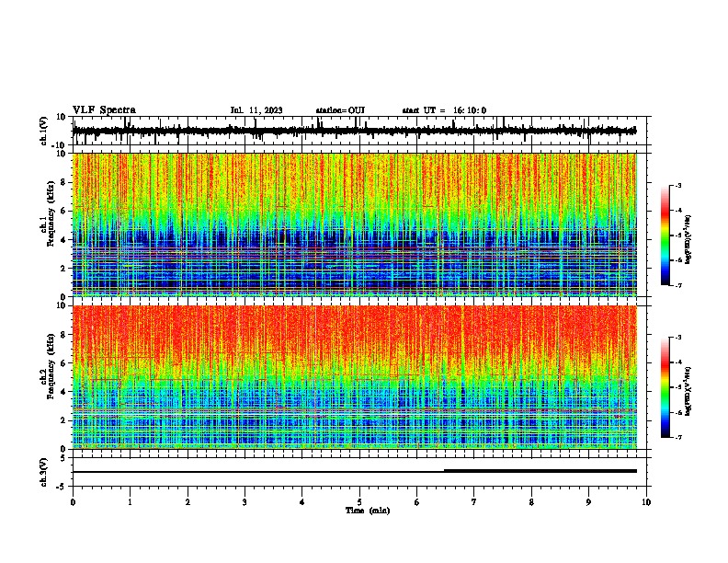The width and height of the screenshot is (728, 563).
Task: Click the ch.1 spectrogram color scale bar
Action: [x=665, y=236]
